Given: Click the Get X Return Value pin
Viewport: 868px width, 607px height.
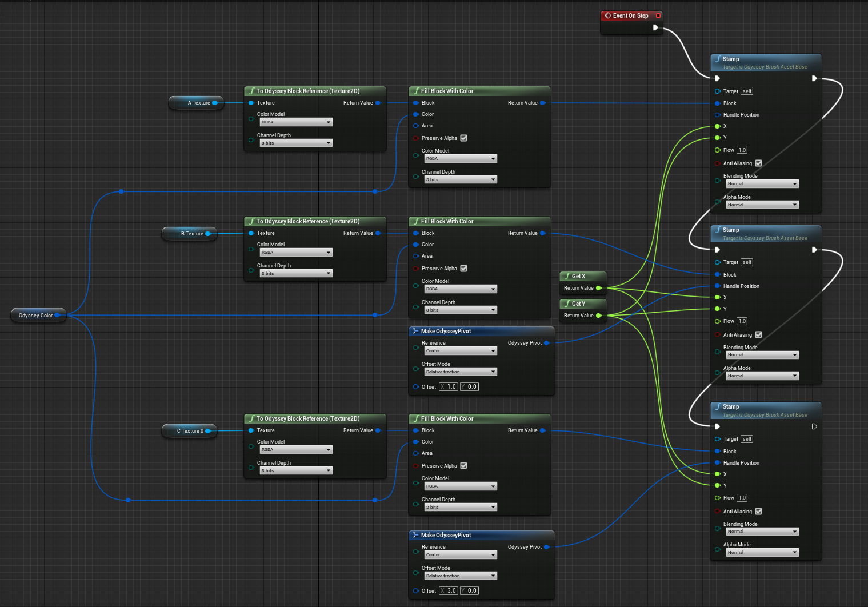Looking at the screenshot, I should (598, 288).
